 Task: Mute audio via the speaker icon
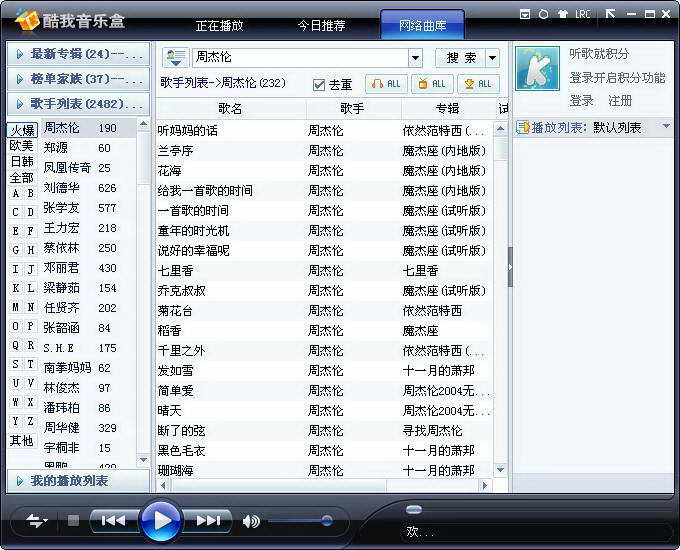pyautogui.click(x=251, y=521)
